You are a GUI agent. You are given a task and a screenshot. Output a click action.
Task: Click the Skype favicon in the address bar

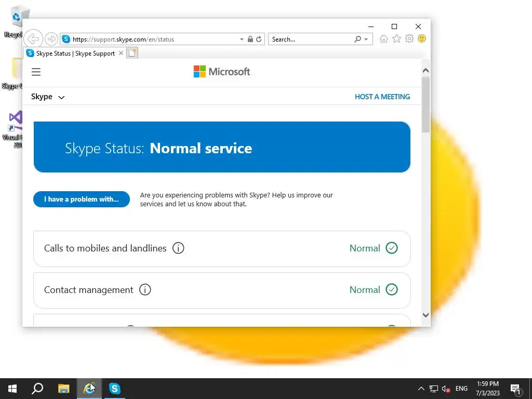66,39
